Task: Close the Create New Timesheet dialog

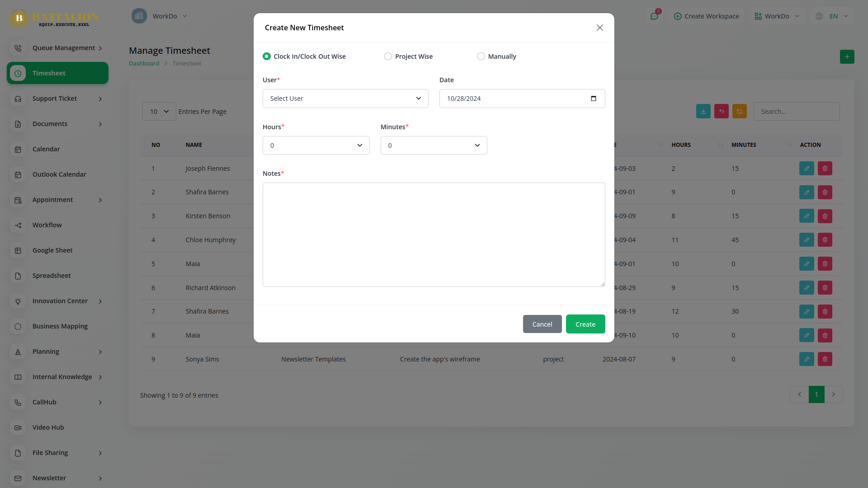Action: [x=599, y=28]
